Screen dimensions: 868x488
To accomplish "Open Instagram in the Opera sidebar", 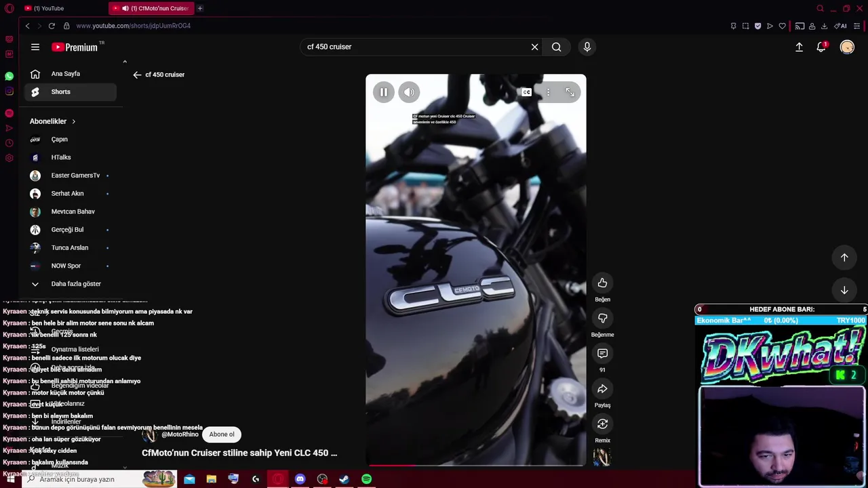I will [9, 91].
